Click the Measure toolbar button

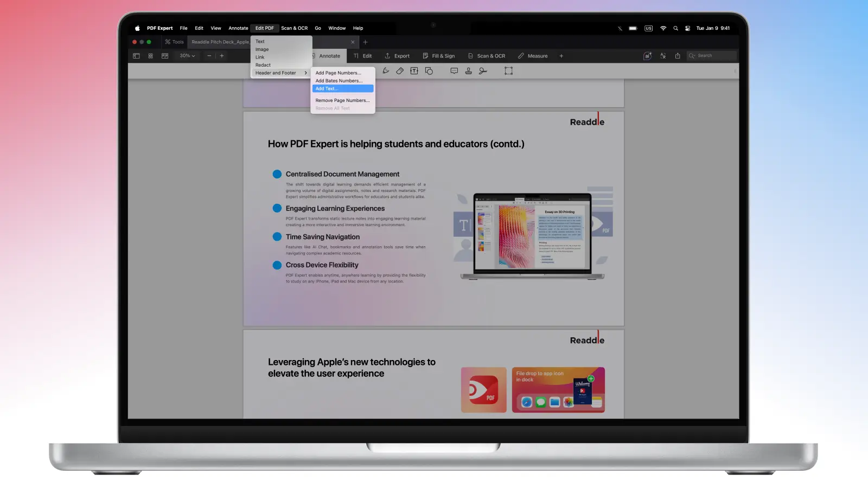pos(533,56)
